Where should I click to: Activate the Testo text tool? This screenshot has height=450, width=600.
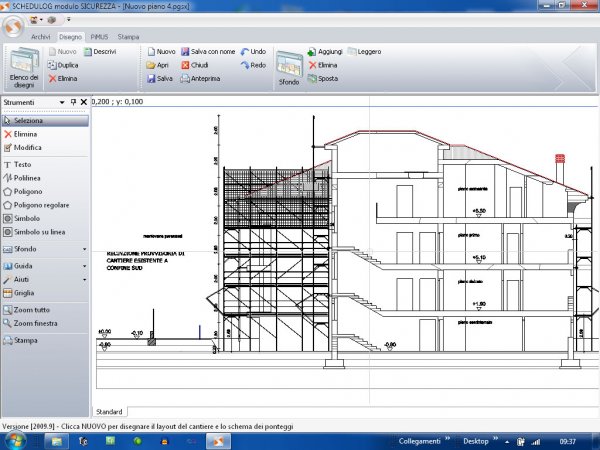(x=22, y=163)
